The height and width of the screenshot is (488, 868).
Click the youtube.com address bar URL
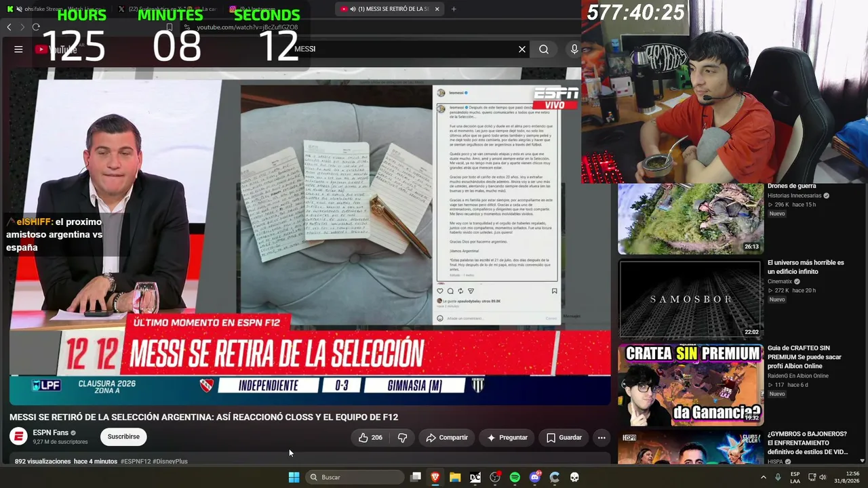point(247,27)
